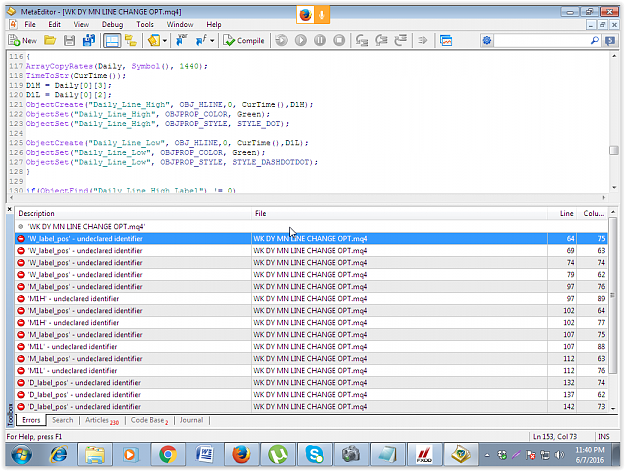
Task: Show hidden system tray icons arrow
Action: [487, 455]
